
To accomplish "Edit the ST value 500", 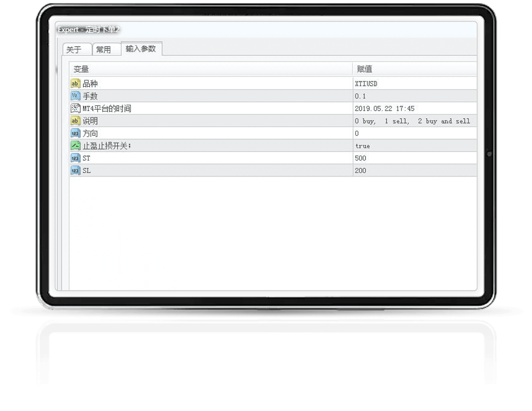I will (415, 158).
